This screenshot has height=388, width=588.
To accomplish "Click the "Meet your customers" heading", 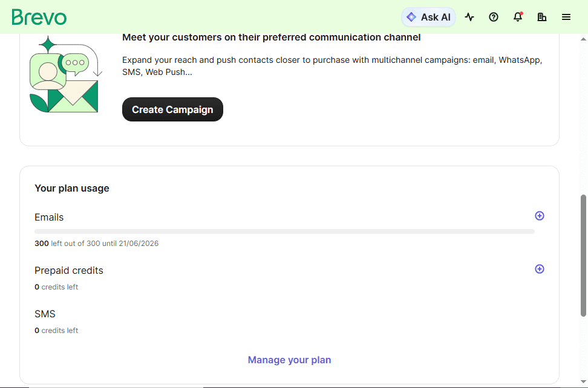I will 272,37.
